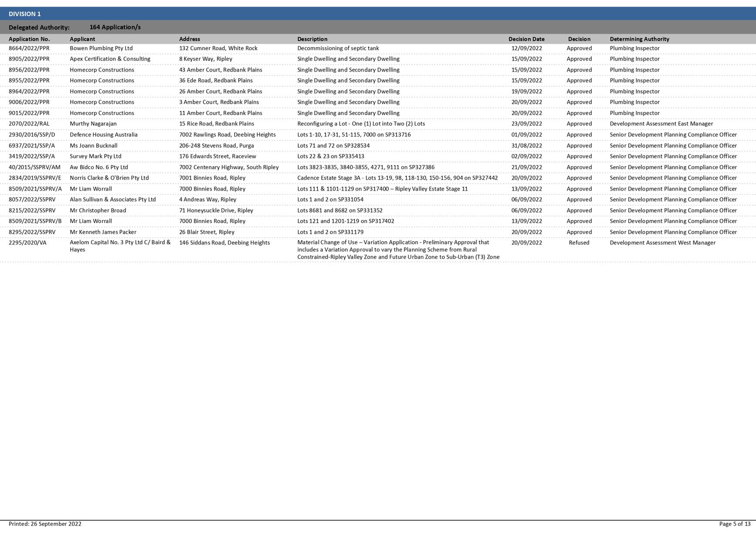Image resolution: width=756 pixels, height=535 pixels.
Task: Click the 'Description' column header
Action: [x=312, y=39]
